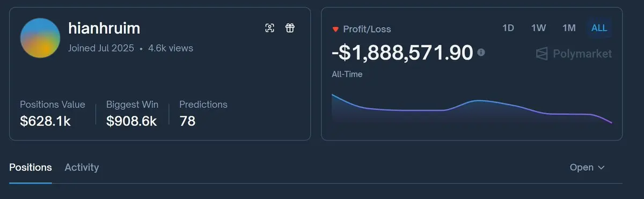Viewport: 644px width, 199px height.
Task: Click the Biggest Win $908.6k stat
Action: (131, 113)
